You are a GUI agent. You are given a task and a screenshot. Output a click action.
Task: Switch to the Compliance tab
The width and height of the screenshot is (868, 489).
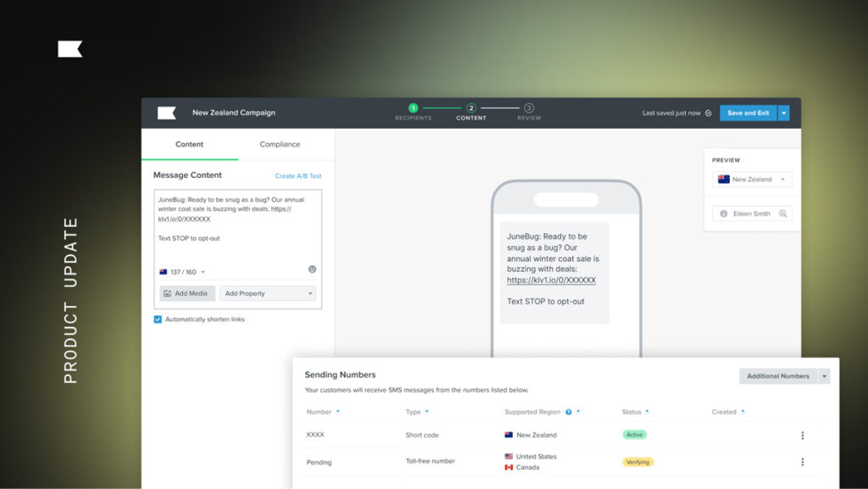coord(280,144)
